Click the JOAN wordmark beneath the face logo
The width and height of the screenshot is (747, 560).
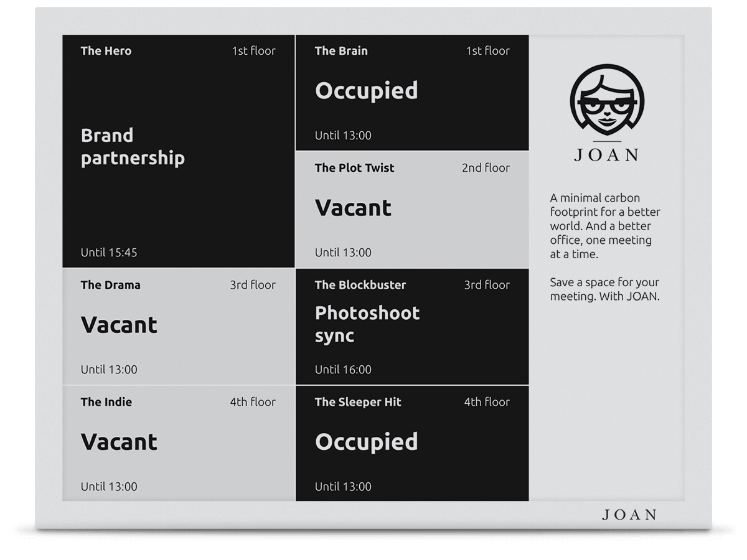pyautogui.click(x=607, y=155)
